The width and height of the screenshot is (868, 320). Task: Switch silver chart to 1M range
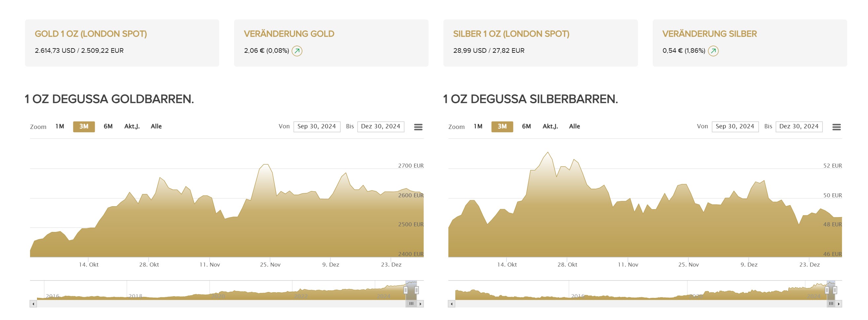point(478,127)
